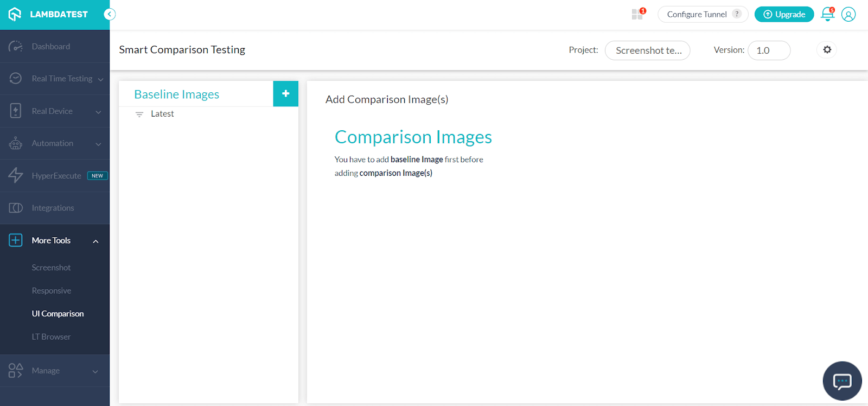Click the filter icon beside Latest

(139, 114)
